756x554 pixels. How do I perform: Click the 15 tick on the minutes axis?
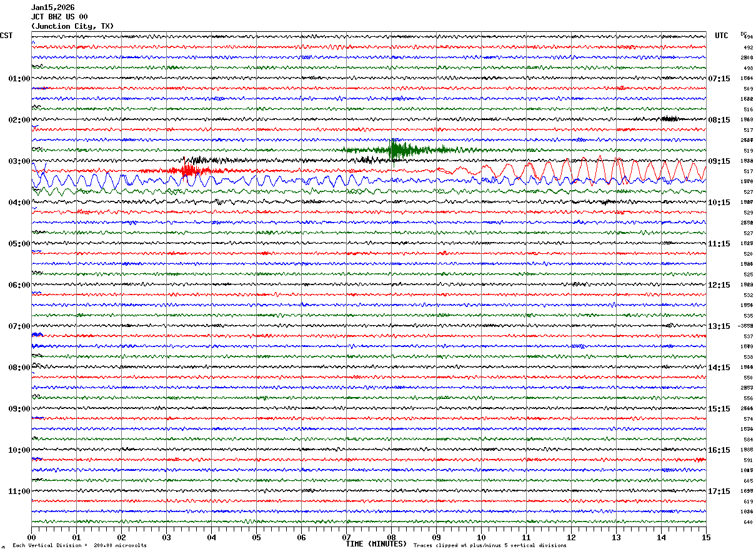point(705,537)
